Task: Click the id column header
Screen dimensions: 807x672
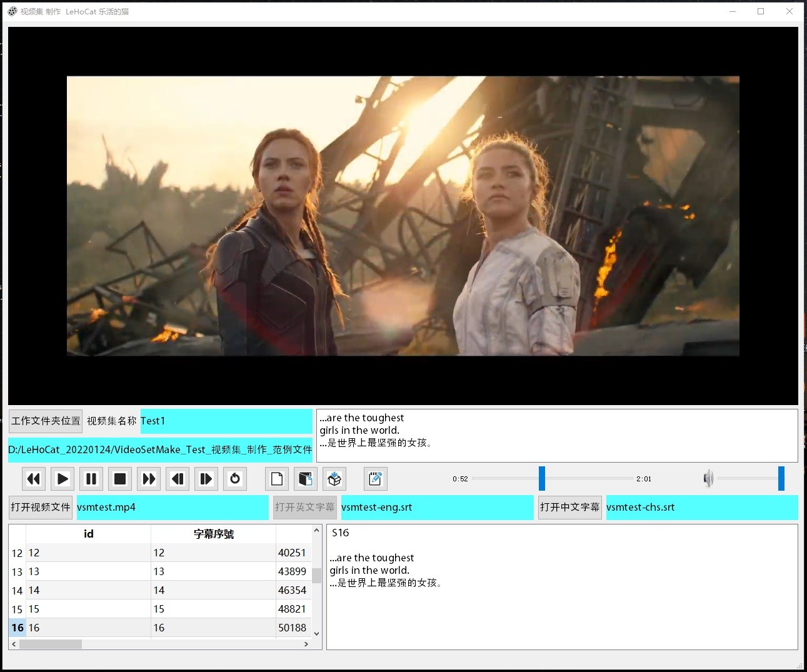Action: (x=88, y=534)
